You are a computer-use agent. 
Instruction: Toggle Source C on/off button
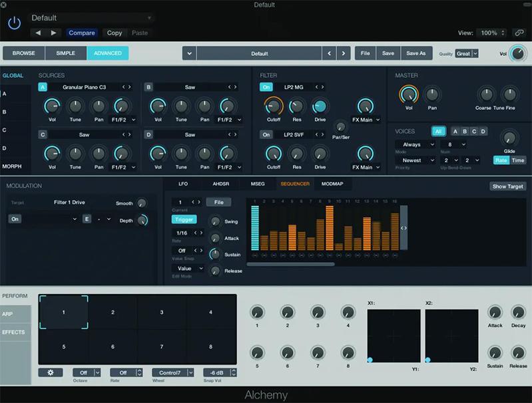[x=43, y=134]
